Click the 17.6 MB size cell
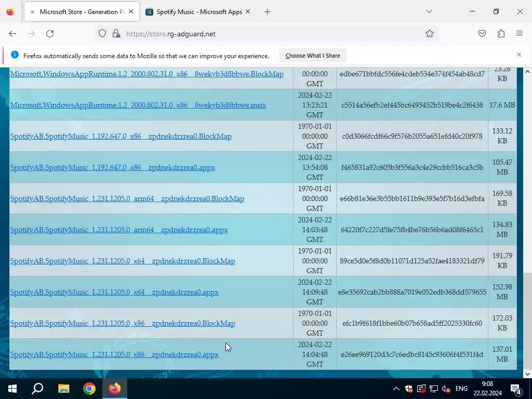 pyautogui.click(x=502, y=105)
